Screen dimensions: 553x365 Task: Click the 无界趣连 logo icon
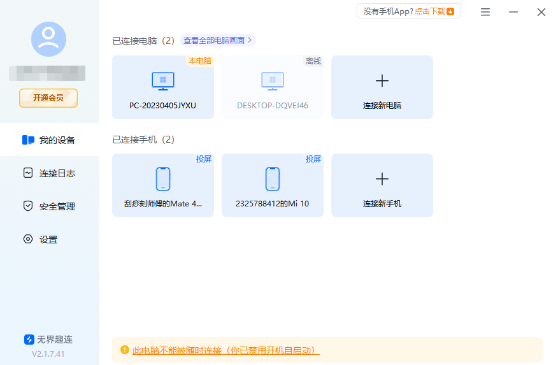[x=29, y=339]
